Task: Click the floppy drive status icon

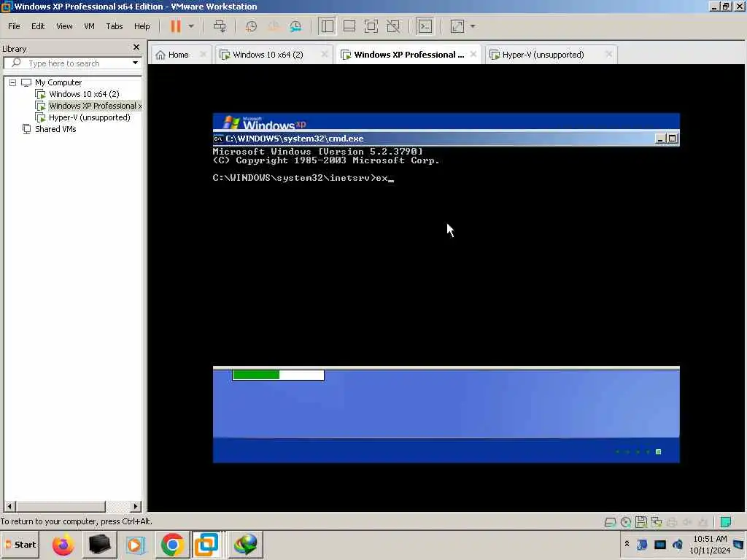Action: 641,522
